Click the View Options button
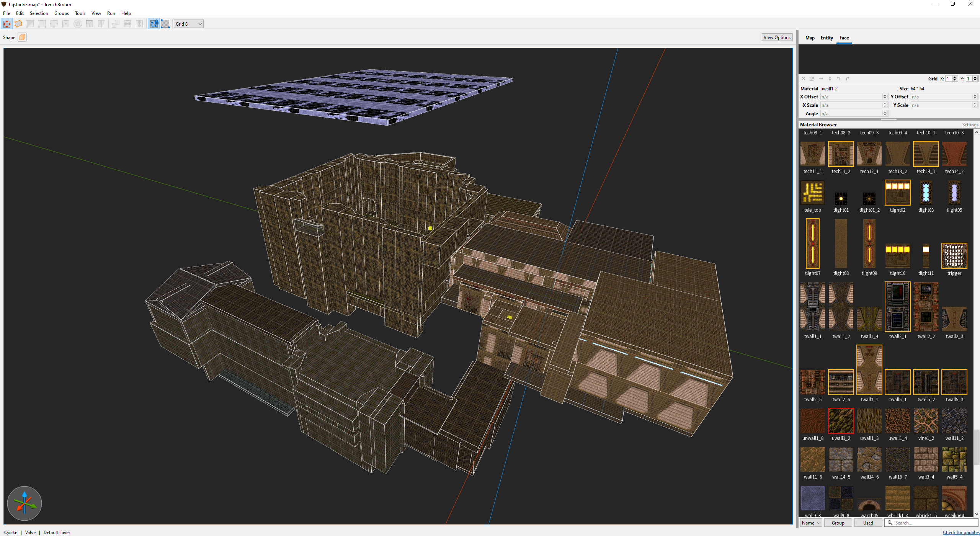The width and height of the screenshot is (980, 536). pos(776,37)
